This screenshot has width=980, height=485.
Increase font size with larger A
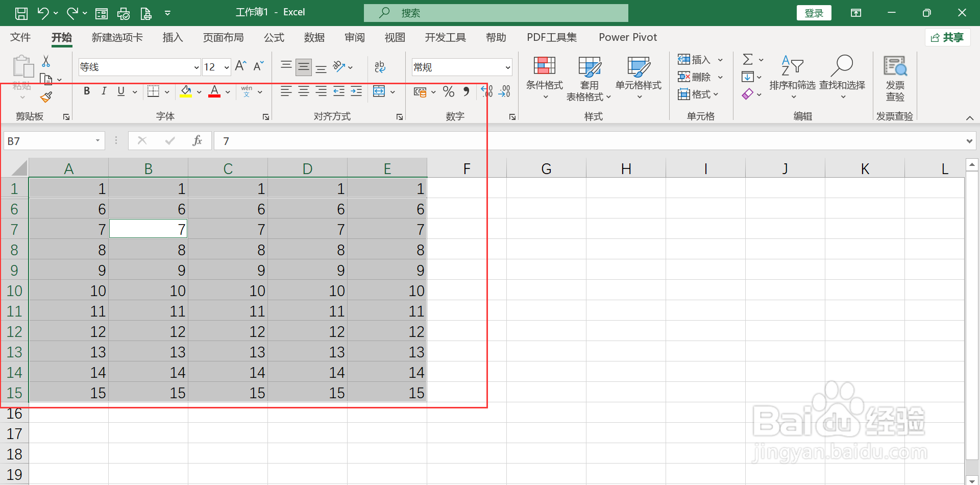pos(241,66)
